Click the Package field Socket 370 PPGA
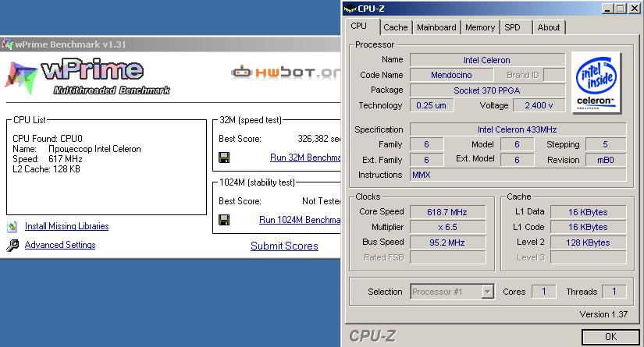644x347 pixels. 487,90
